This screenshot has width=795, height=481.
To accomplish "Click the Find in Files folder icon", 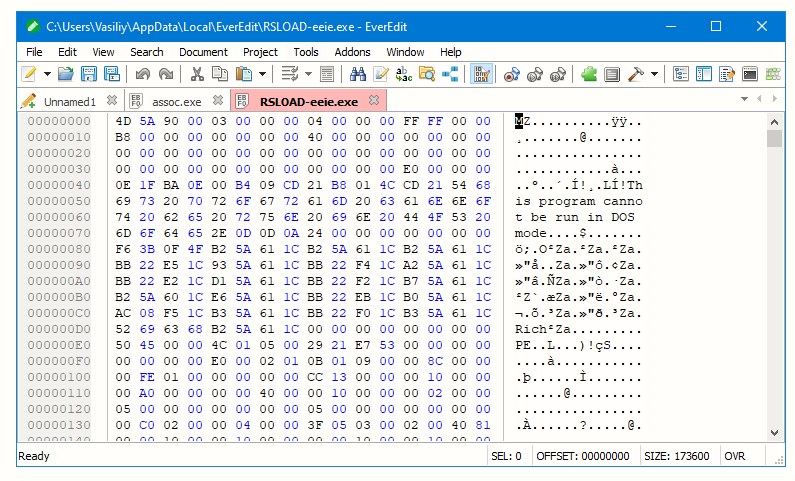I will point(427,75).
